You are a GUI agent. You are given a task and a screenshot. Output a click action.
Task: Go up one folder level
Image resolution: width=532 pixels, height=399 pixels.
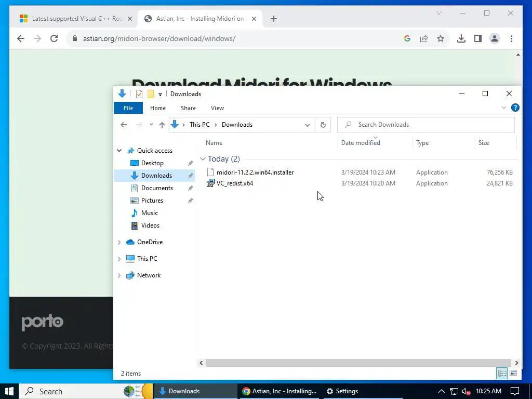coord(162,125)
